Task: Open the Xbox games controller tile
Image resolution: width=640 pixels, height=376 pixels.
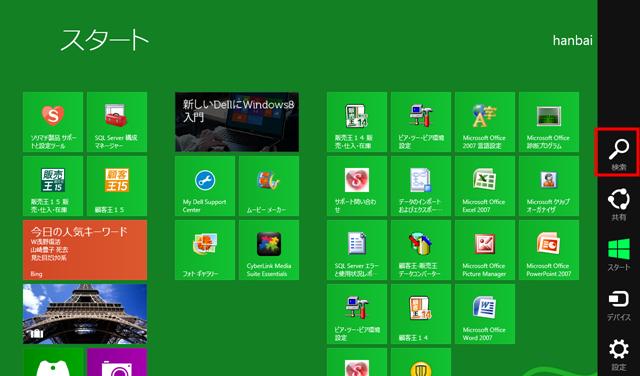Action: pos(53,362)
